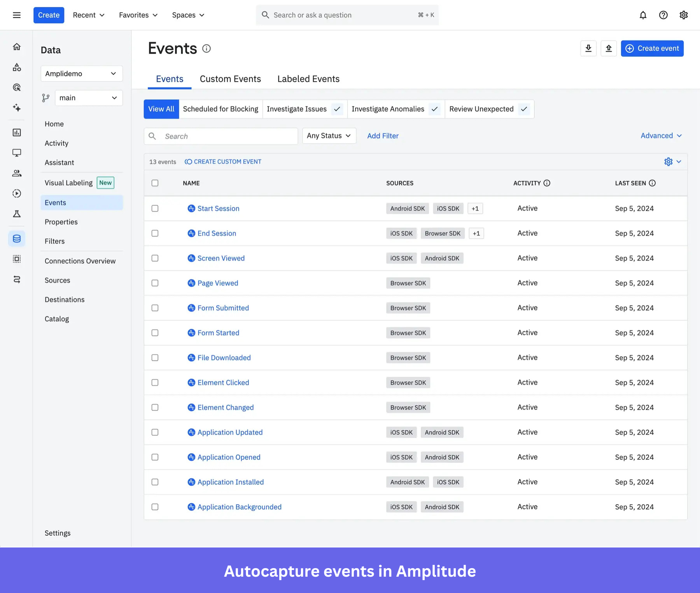Open the help question mark icon
The height and width of the screenshot is (593, 700).
click(663, 15)
